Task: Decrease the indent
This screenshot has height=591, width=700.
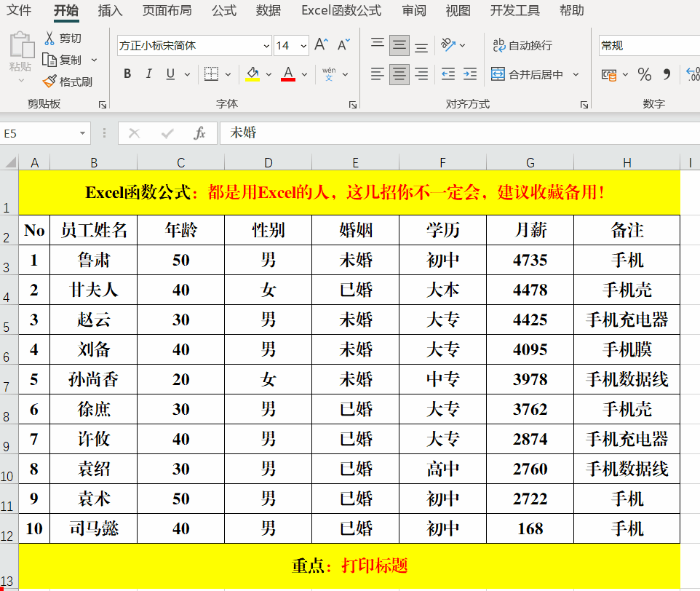Action: click(x=448, y=74)
